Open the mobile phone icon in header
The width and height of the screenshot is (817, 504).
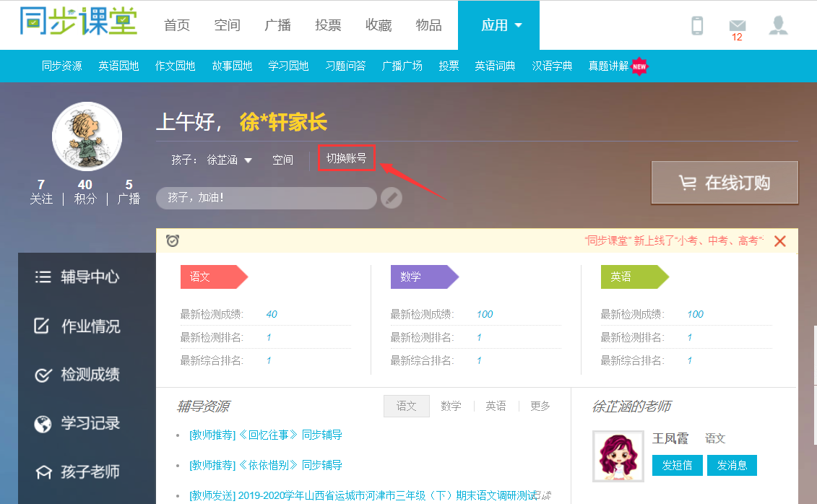[x=697, y=26]
